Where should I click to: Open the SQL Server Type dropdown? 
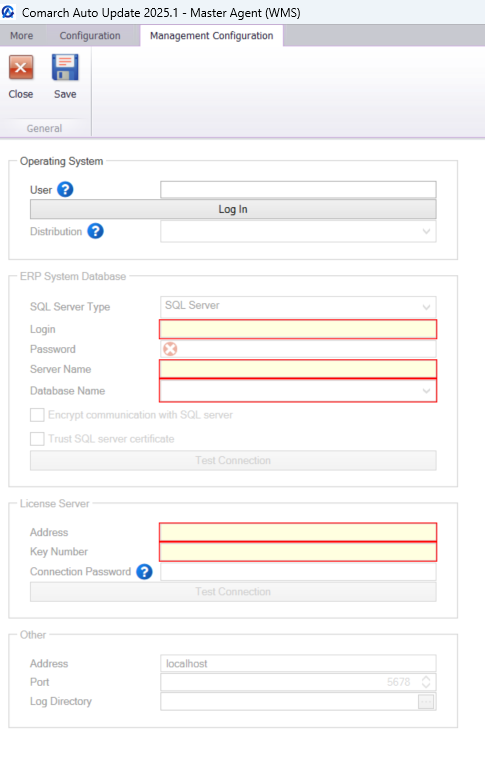[x=298, y=307]
